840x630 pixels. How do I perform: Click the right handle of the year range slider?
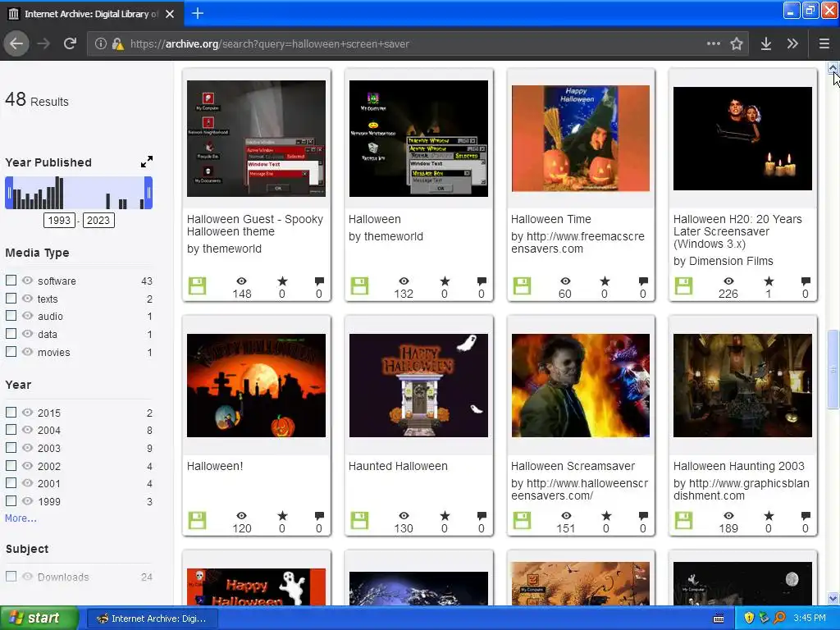(148, 193)
